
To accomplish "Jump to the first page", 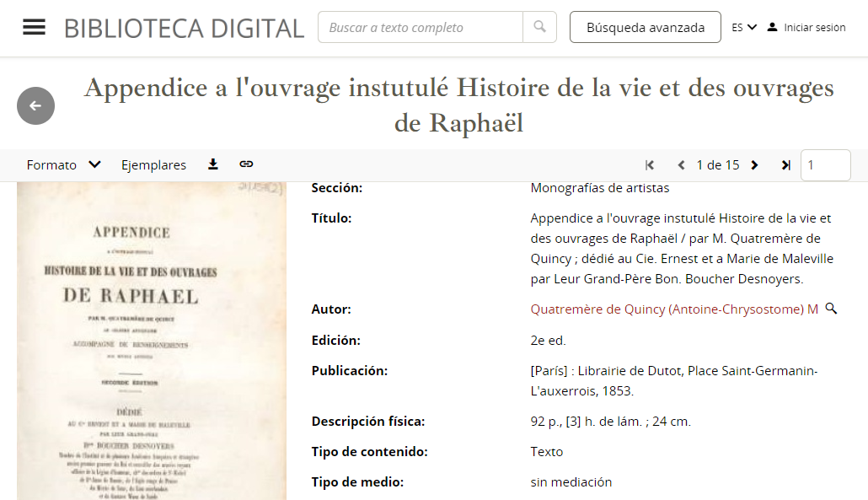I will coord(650,165).
